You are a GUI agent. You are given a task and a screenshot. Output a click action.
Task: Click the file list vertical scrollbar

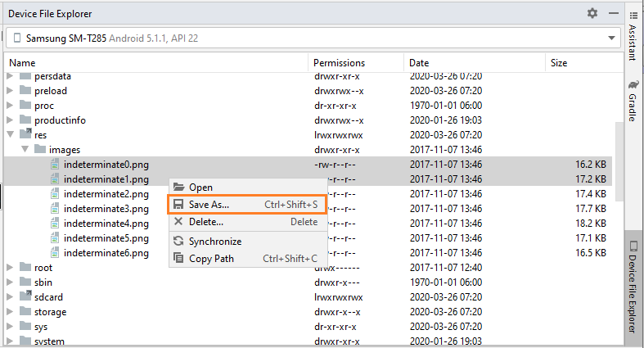coord(619,161)
